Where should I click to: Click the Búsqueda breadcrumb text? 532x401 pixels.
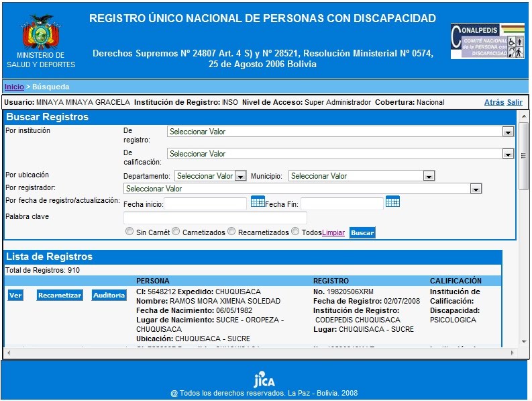pos(51,87)
